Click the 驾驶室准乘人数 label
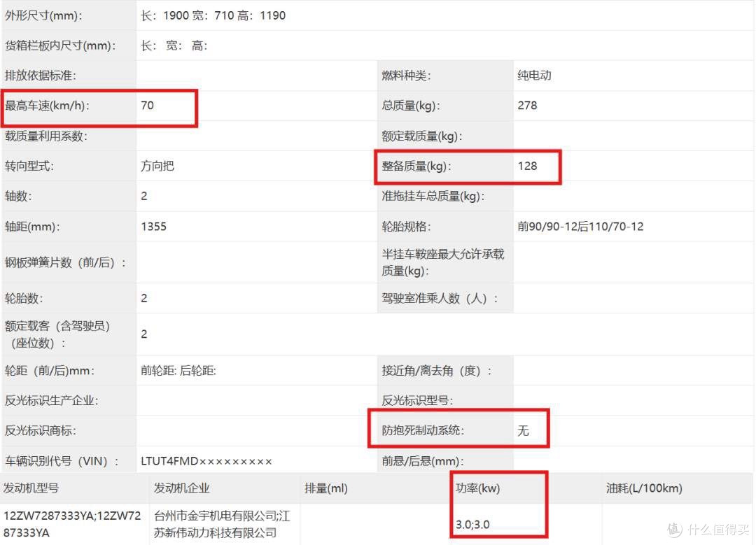 [x=440, y=298]
